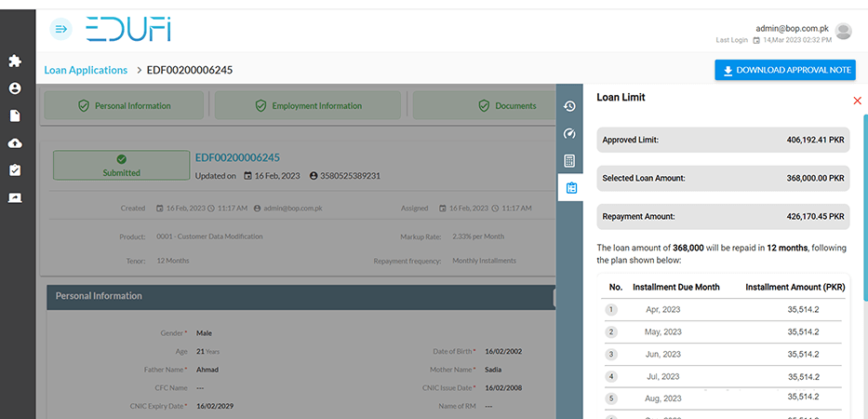This screenshot has height=419, width=868.
Task: Click Download Approval Note button
Action: click(784, 70)
